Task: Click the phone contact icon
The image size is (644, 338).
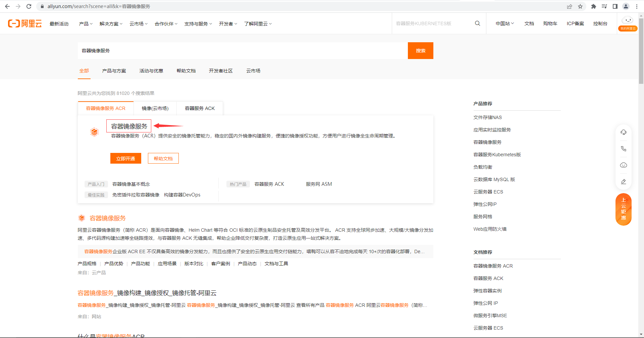Action: tap(624, 149)
